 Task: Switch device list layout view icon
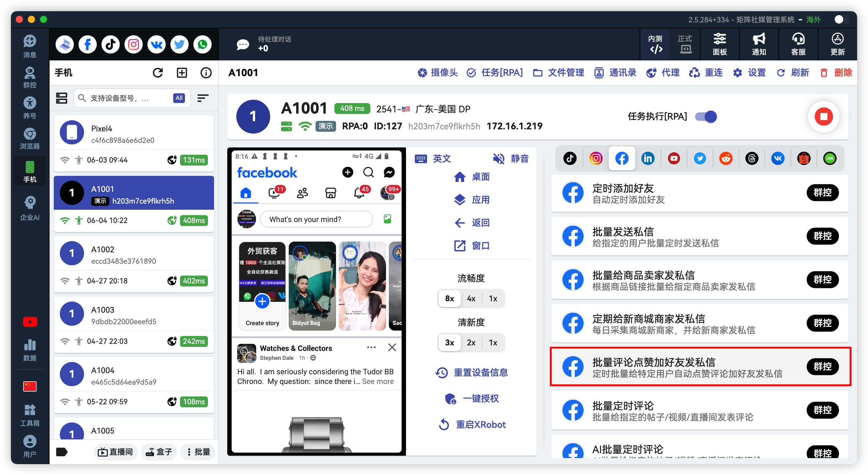pos(62,98)
